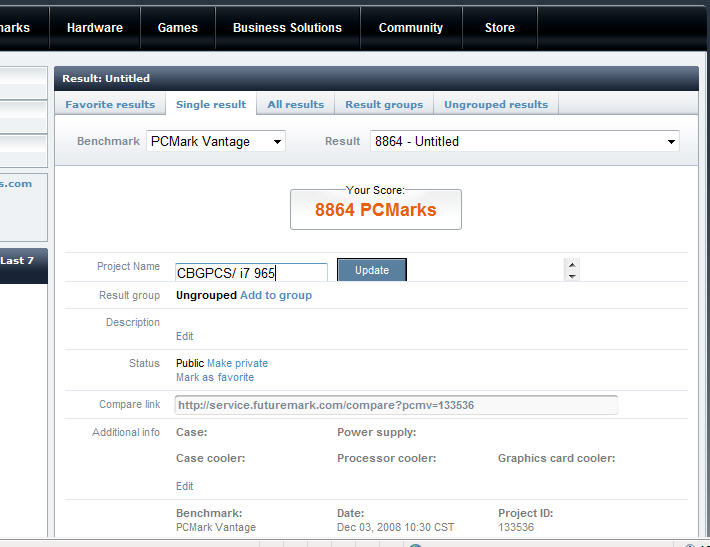This screenshot has width=710, height=547.
Task: Select the Compare link URL field
Action: click(x=396, y=405)
